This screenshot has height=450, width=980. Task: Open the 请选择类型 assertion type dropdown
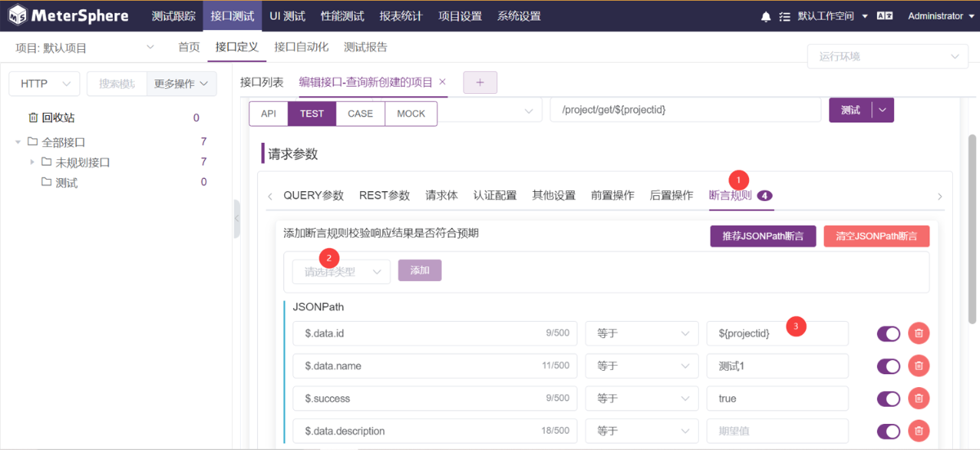[x=341, y=272]
